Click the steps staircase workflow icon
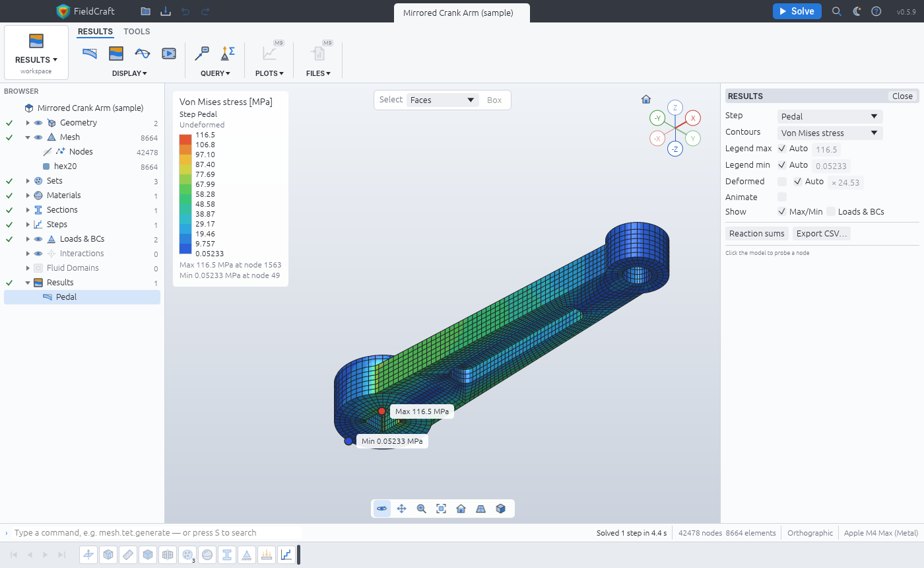This screenshot has width=924, height=568. (286, 555)
